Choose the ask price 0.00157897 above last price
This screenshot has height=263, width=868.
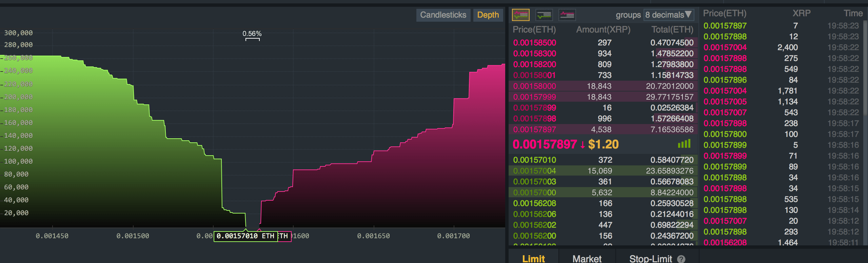(535, 129)
